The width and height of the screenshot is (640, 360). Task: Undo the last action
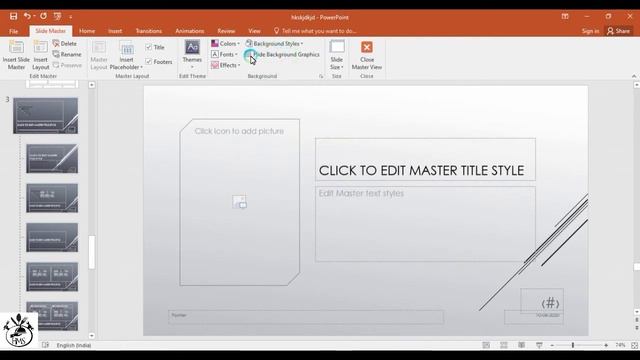point(27,16)
